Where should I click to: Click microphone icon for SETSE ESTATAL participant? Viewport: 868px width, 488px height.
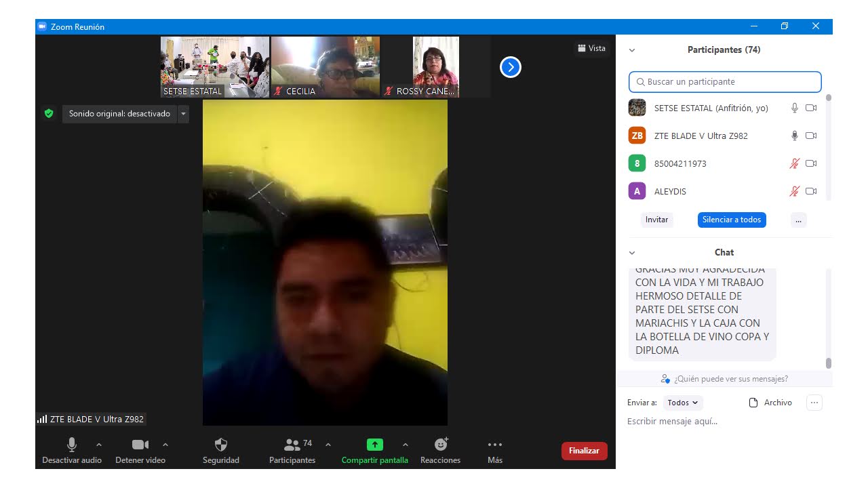tap(795, 108)
